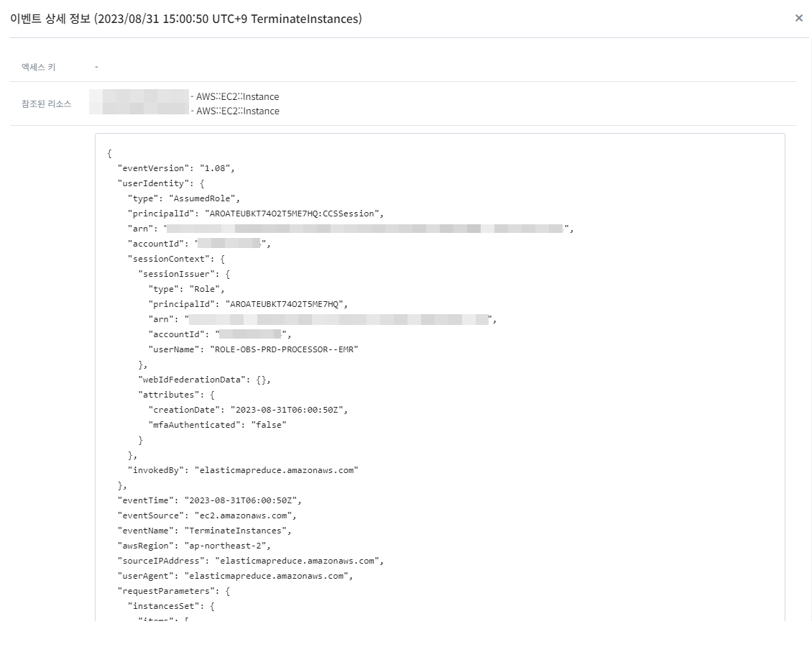Click the 참조된 리소스 label
Screen dimensions: 812x665
(46, 104)
